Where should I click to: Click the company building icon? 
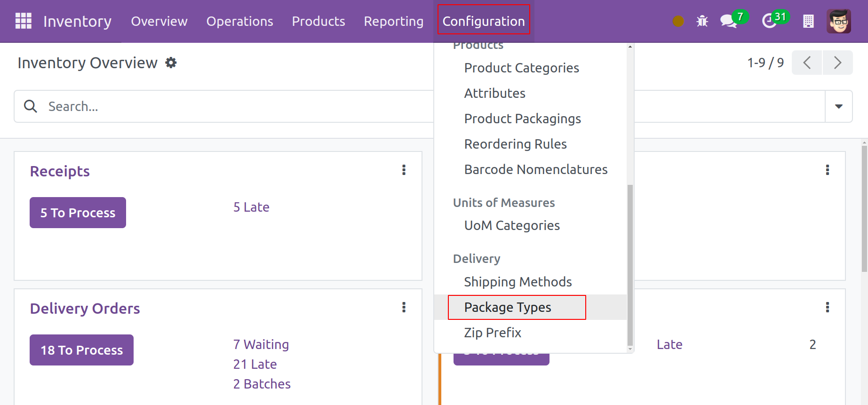808,21
